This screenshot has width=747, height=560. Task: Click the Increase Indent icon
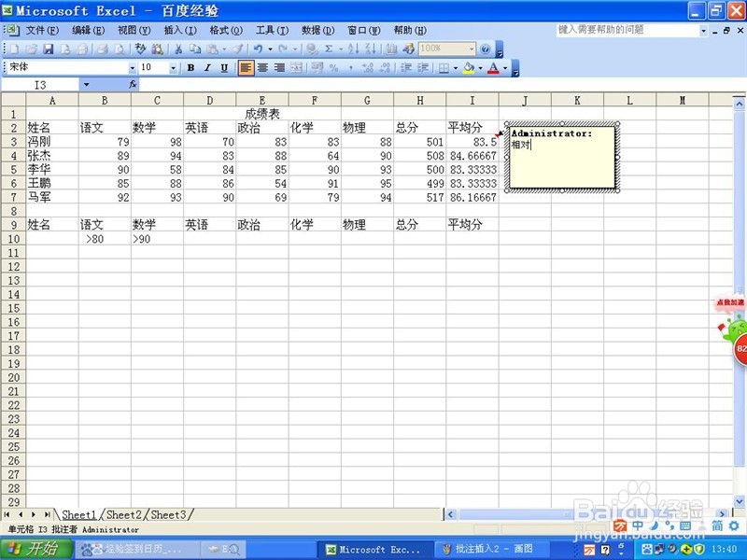422,68
